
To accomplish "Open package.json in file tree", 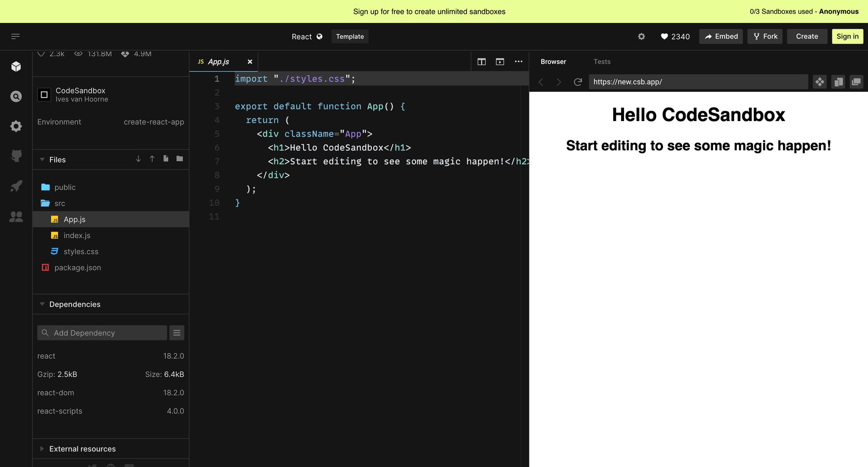I will [x=111, y=267].
